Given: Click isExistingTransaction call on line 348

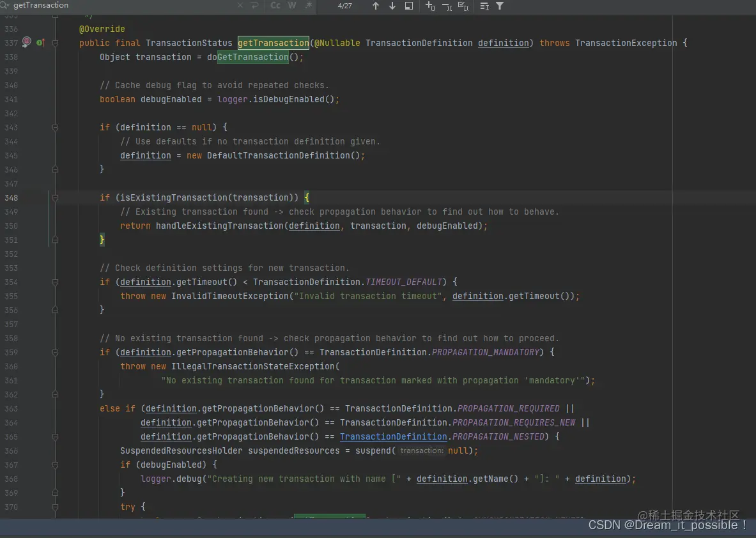Looking at the screenshot, I should point(174,197).
